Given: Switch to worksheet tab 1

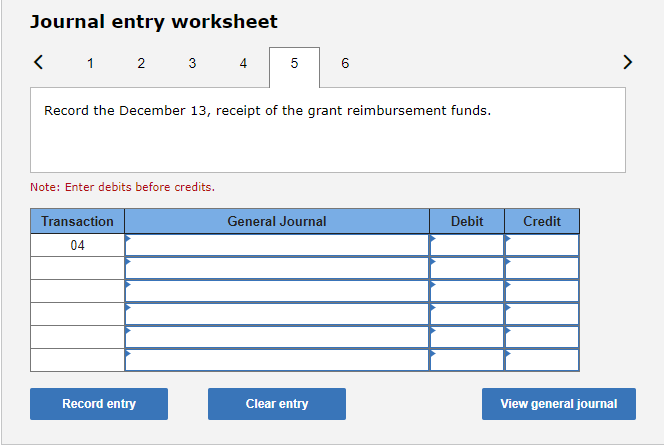Looking at the screenshot, I should 90,64.
